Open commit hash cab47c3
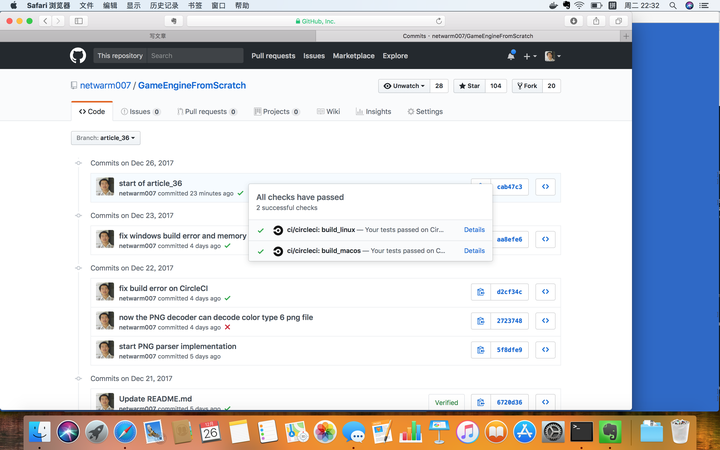This screenshot has width=720, height=450. (x=509, y=187)
